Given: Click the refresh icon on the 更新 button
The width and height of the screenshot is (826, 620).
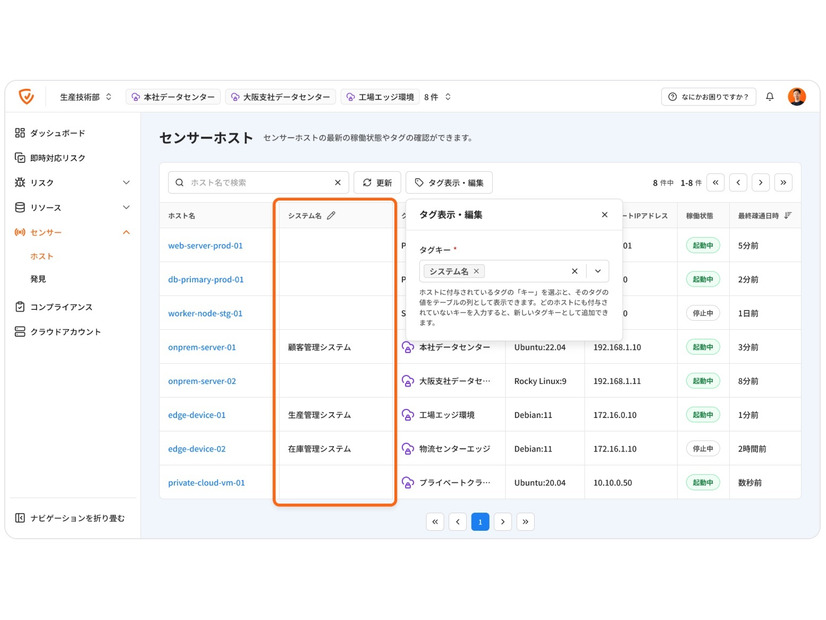Looking at the screenshot, I should (x=370, y=182).
